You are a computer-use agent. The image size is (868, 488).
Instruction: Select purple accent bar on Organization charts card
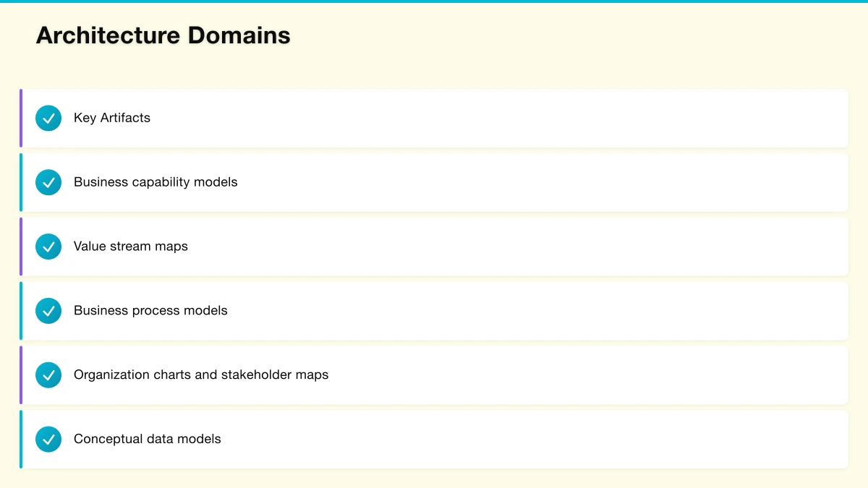tap(21, 375)
